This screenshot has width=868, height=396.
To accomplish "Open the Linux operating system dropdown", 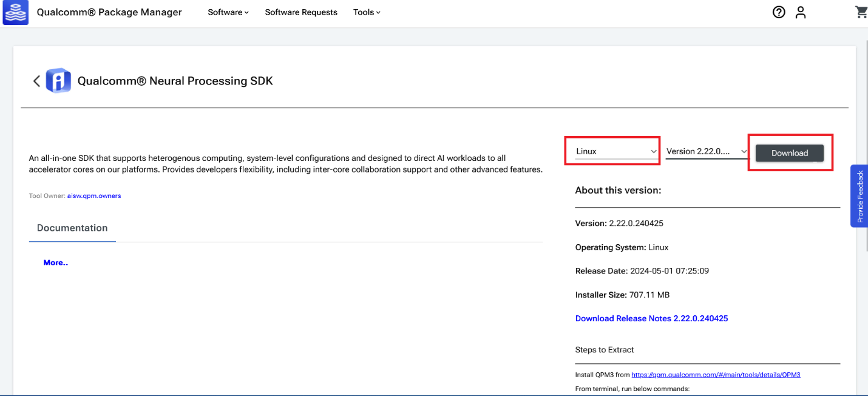I will (612, 151).
